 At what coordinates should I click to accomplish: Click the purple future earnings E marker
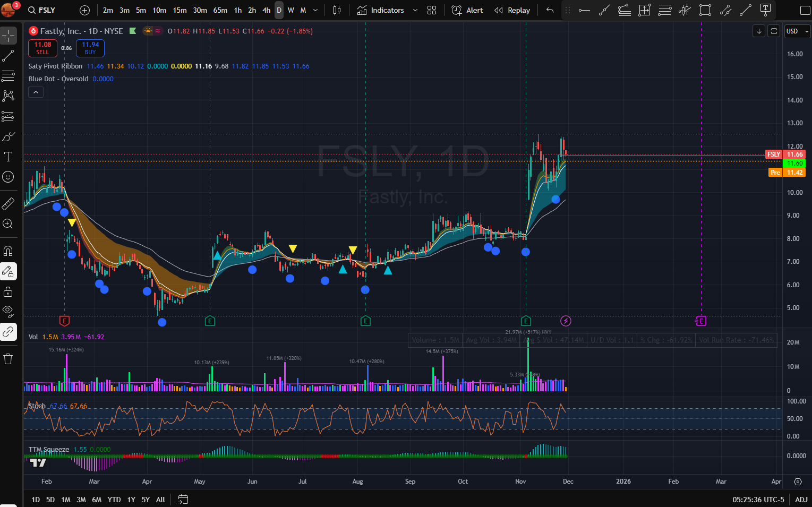pyautogui.click(x=701, y=321)
